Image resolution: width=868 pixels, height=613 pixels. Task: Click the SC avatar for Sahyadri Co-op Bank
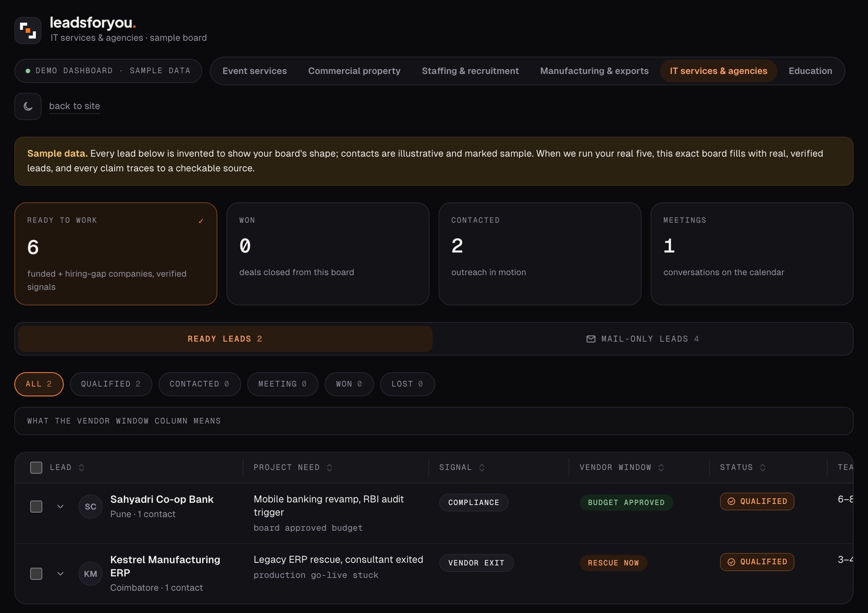(x=91, y=507)
